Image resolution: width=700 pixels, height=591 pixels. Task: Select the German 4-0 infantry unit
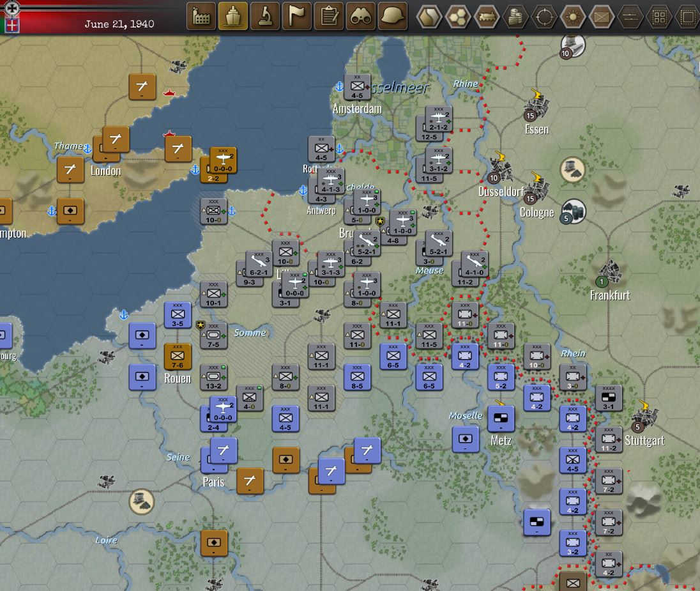[250, 398]
